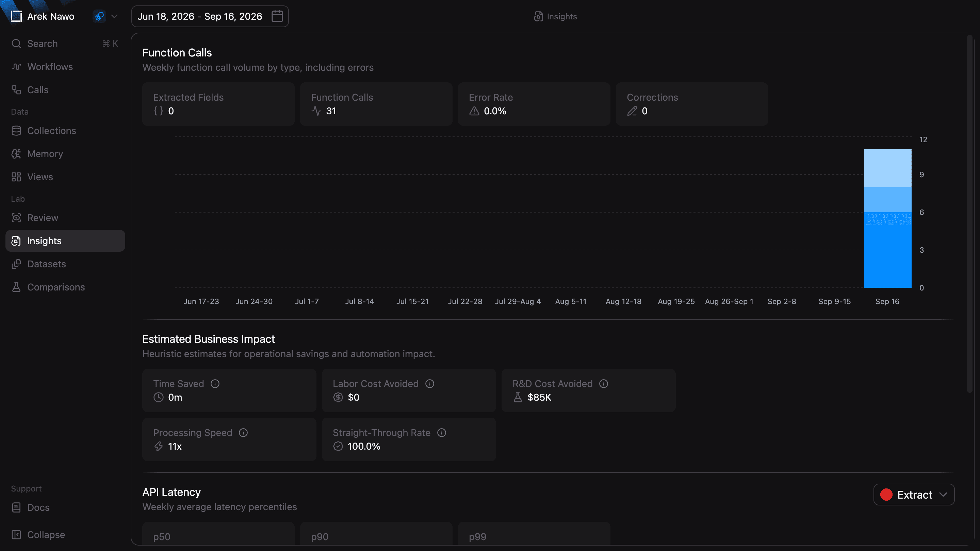Viewport: 980px width, 551px height.
Task: Click the Jun 17-23 axis label
Action: (x=201, y=302)
